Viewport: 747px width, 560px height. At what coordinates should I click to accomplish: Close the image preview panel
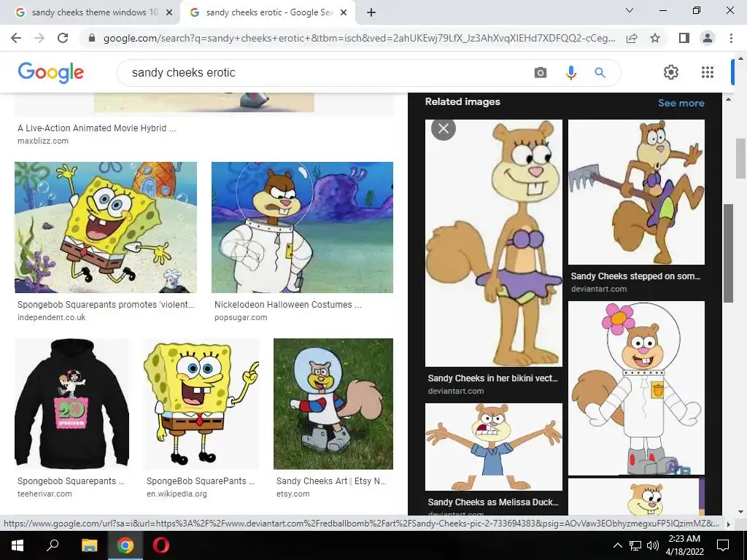coord(443,128)
